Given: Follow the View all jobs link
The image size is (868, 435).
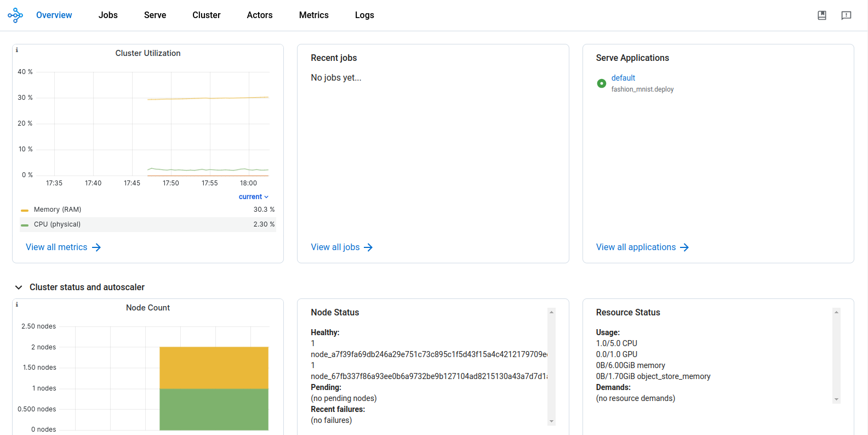Looking at the screenshot, I should click(335, 247).
